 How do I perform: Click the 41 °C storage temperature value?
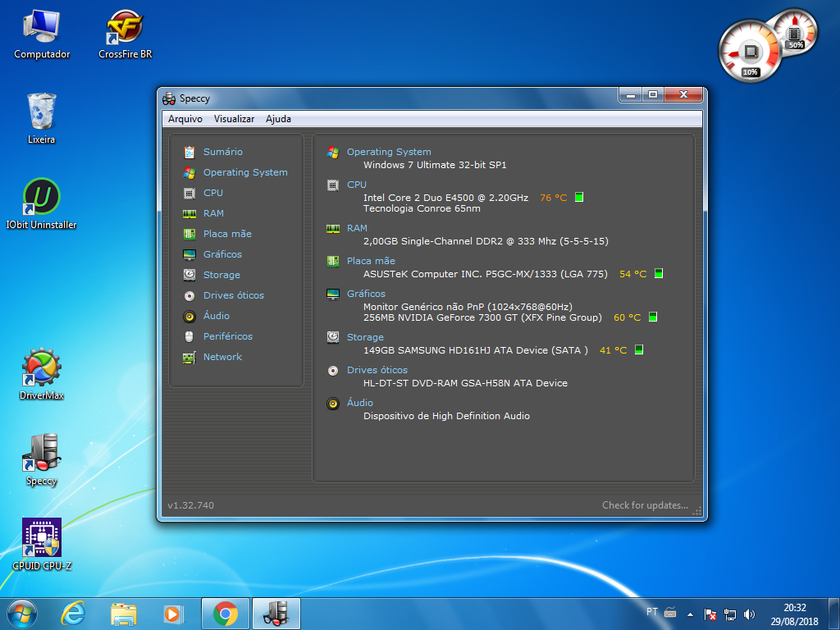614,350
